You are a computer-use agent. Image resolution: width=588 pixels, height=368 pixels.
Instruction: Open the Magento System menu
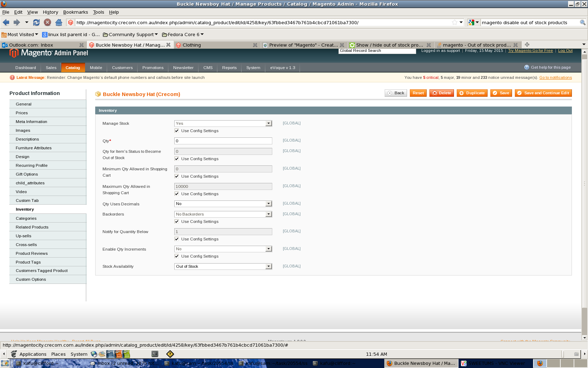253,68
